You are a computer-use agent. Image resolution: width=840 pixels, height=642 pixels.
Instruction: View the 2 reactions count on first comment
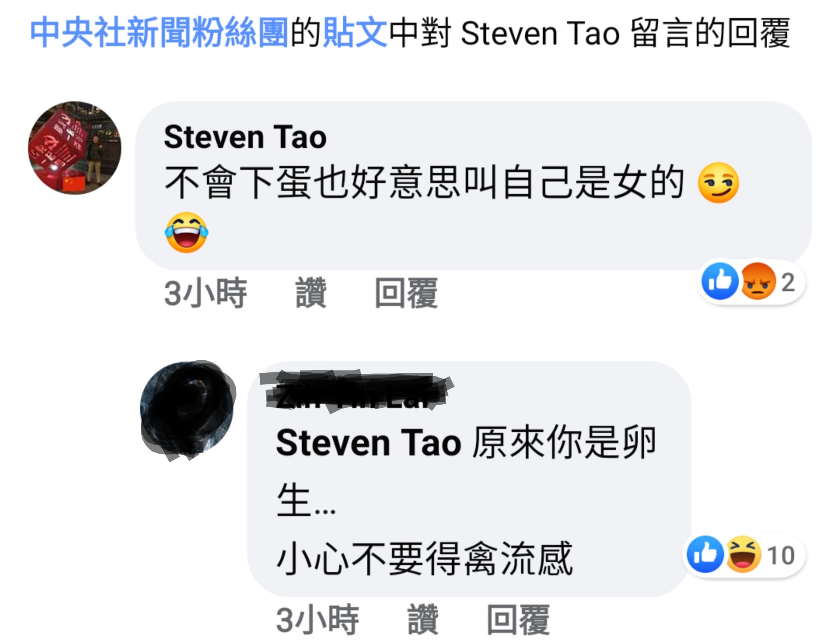788,282
